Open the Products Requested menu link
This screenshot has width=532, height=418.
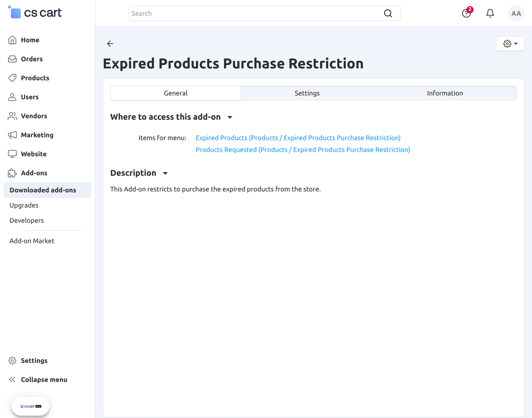[x=303, y=150]
